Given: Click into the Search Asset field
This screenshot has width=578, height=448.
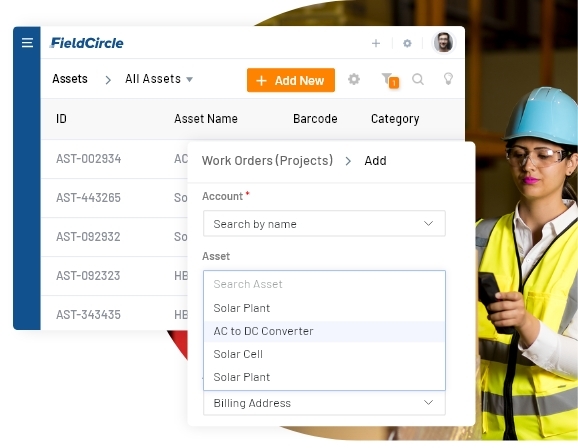Looking at the screenshot, I should tap(324, 284).
